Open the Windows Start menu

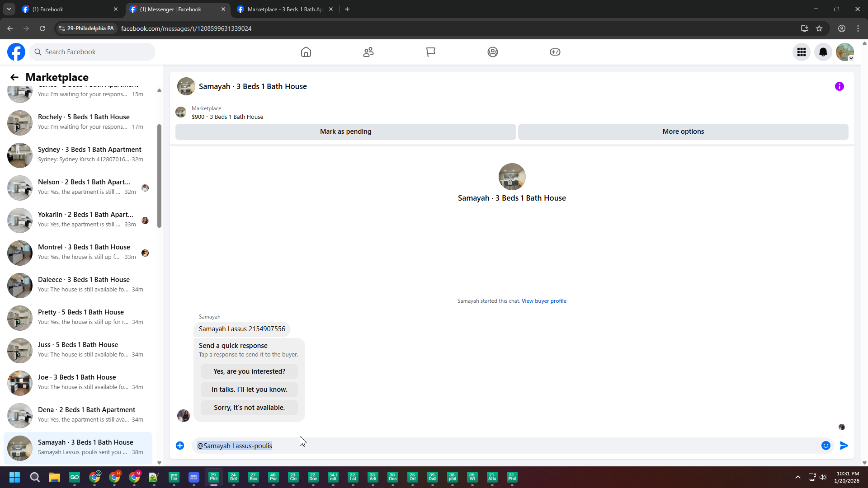pyautogui.click(x=14, y=477)
